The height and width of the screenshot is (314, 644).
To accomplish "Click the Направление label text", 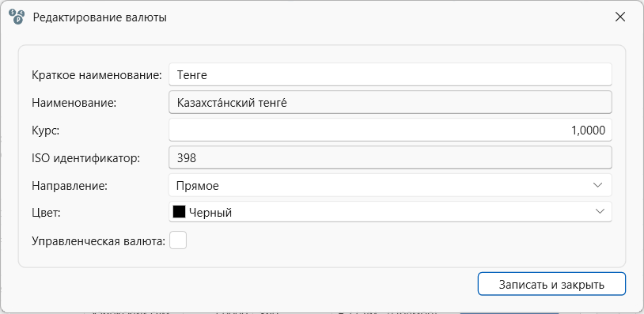I will click(x=70, y=186).
